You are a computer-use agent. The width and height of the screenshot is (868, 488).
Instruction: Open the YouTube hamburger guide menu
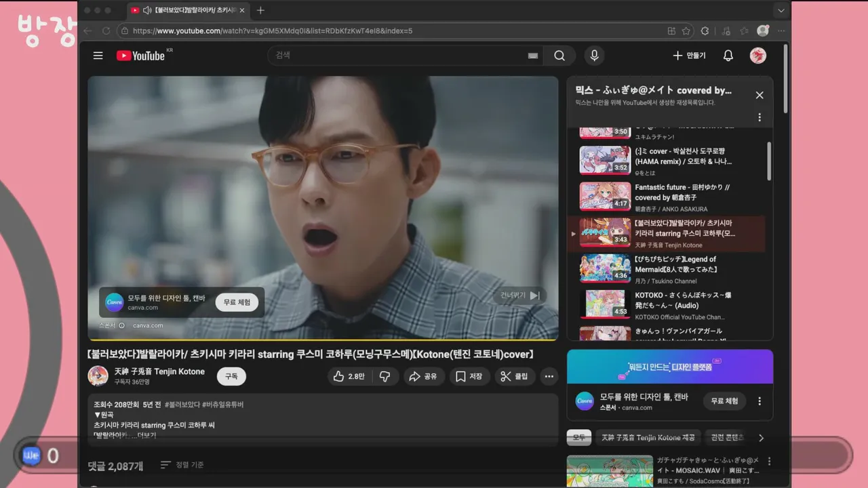(x=98, y=56)
